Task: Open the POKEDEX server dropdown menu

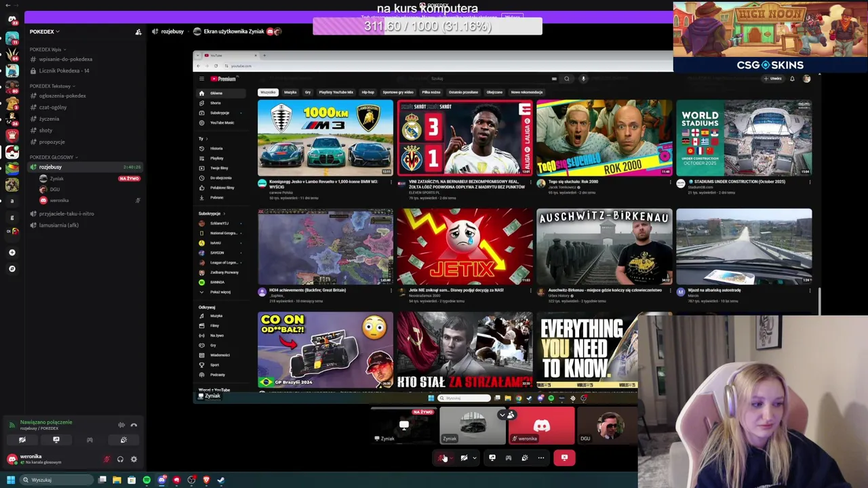Action: click(45, 32)
